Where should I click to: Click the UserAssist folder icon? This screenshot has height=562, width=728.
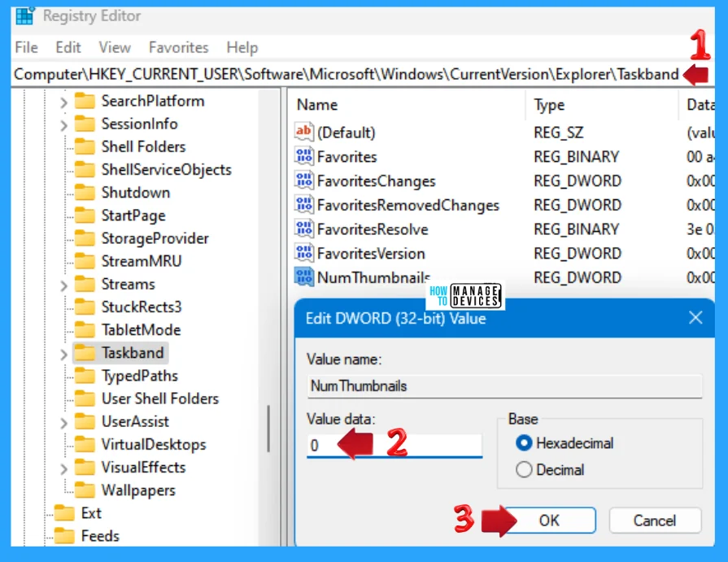coord(85,421)
